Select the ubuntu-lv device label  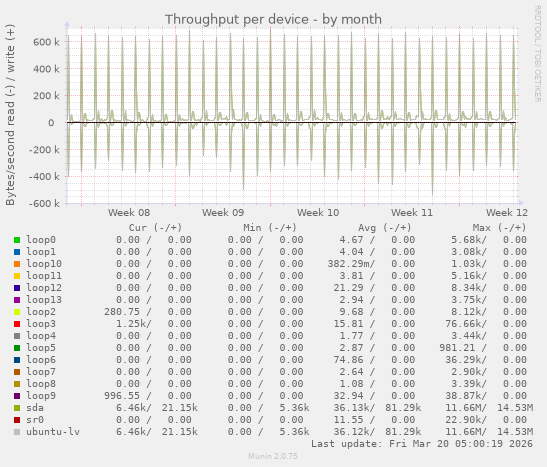(x=53, y=432)
